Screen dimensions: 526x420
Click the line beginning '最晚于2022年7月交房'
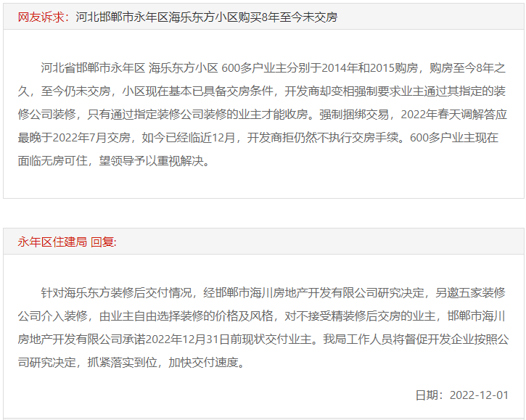[258, 137]
